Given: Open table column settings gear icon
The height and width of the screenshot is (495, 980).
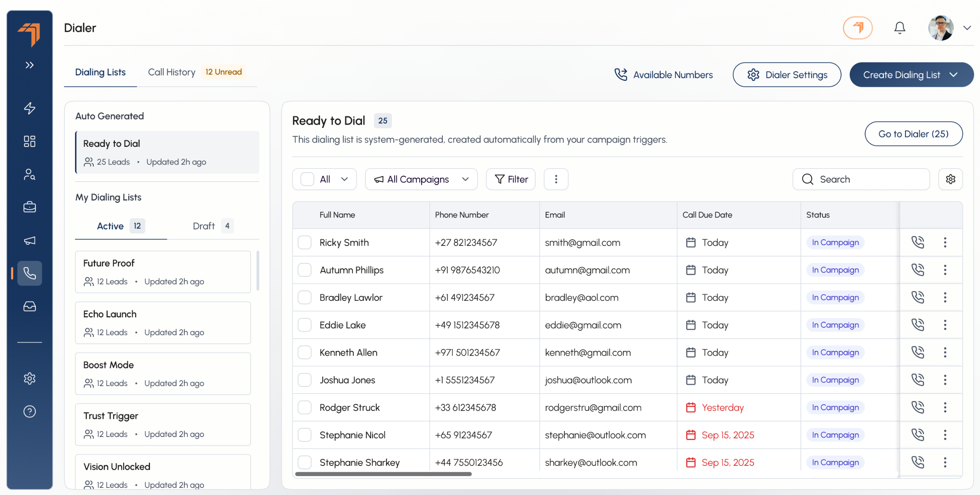Looking at the screenshot, I should 950,179.
